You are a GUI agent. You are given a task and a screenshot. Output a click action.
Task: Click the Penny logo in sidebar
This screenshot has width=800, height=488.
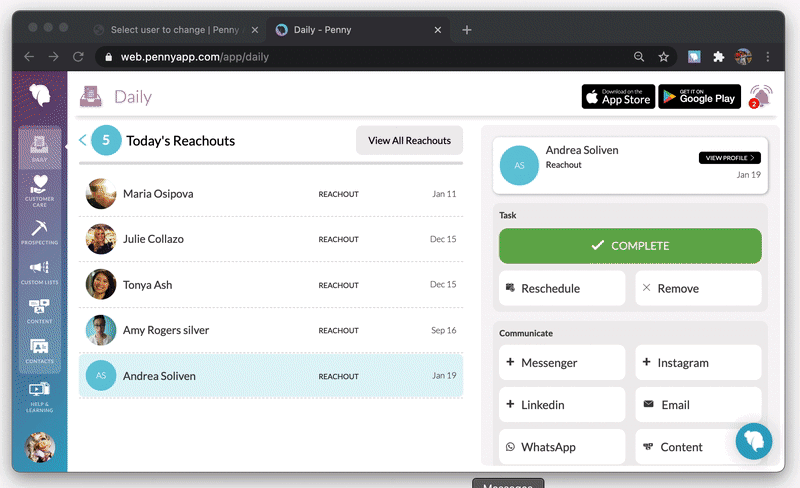[x=40, y=95]
